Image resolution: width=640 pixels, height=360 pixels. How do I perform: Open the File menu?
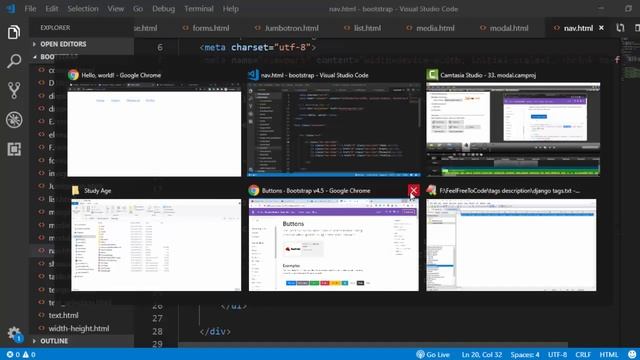pos(30,9)
